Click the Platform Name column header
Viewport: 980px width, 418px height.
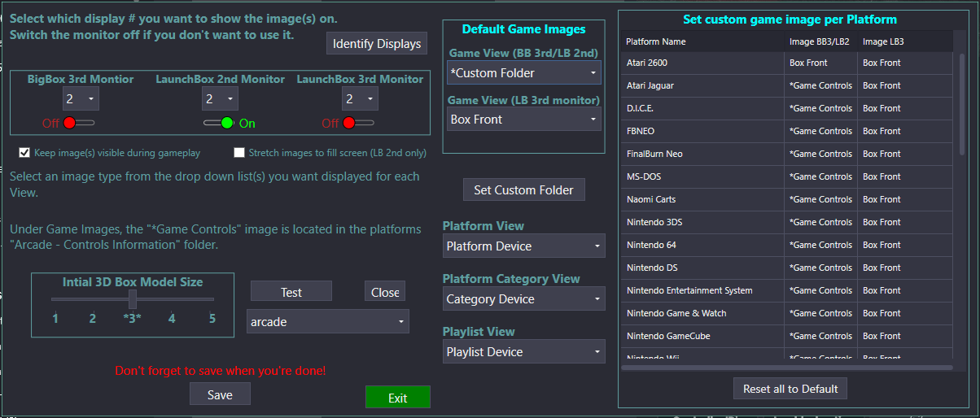[703, 41]
